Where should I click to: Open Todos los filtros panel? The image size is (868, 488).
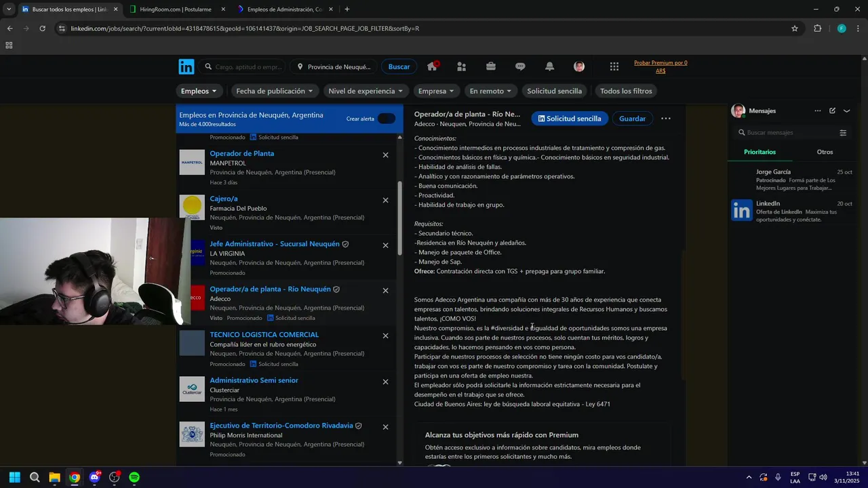[x=626, y=91]
